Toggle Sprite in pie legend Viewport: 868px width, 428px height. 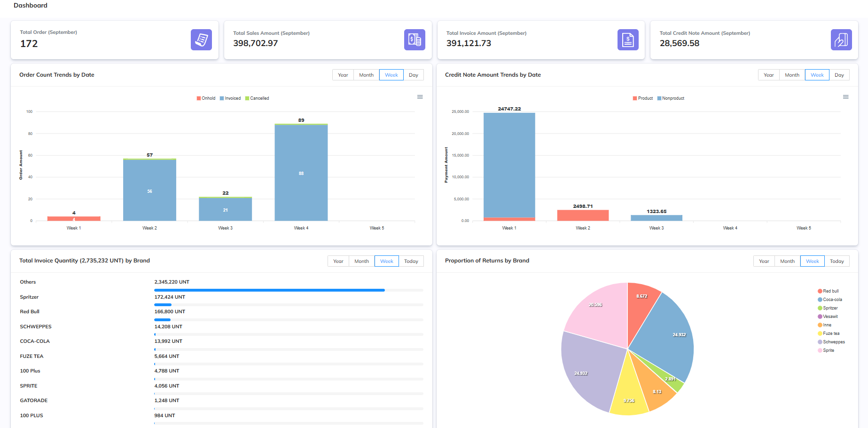(x=826, y=350)
